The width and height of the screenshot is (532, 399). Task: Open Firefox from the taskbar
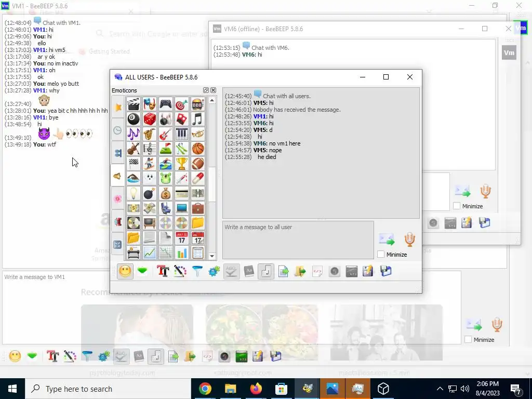tap(256, 389)
